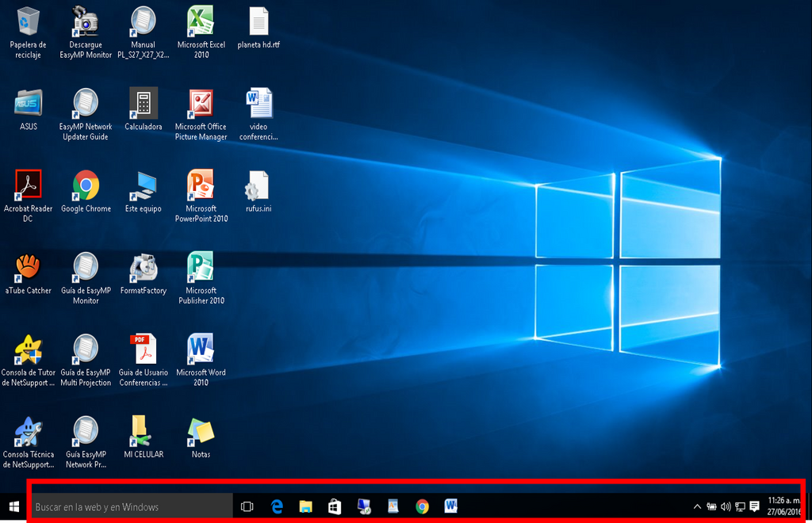Open the volume control in system tray
812x523 pixels.
(x=726, y=507)
